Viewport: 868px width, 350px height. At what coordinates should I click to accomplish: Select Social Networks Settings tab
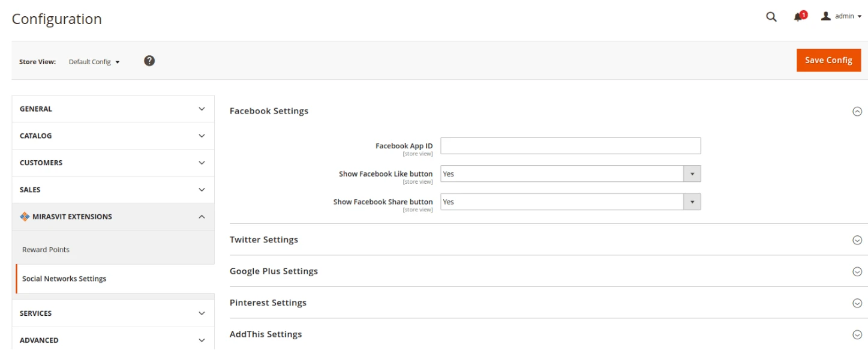[x=64, y=279]
